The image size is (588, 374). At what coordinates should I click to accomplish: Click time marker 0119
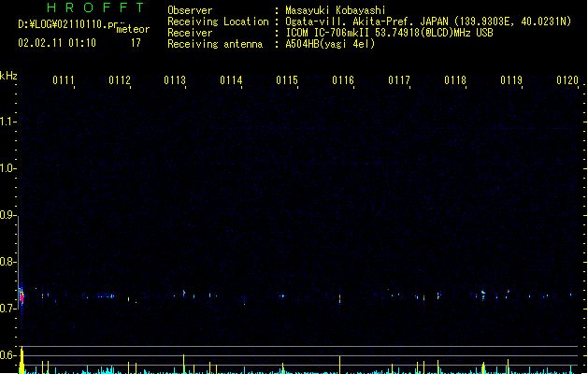(x=511, y=80)
